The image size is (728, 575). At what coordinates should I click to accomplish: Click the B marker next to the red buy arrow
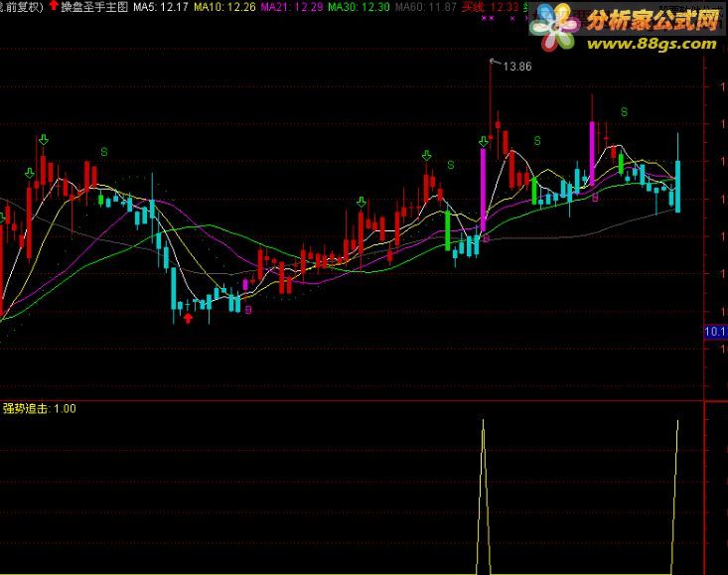(x=248, y=310)
